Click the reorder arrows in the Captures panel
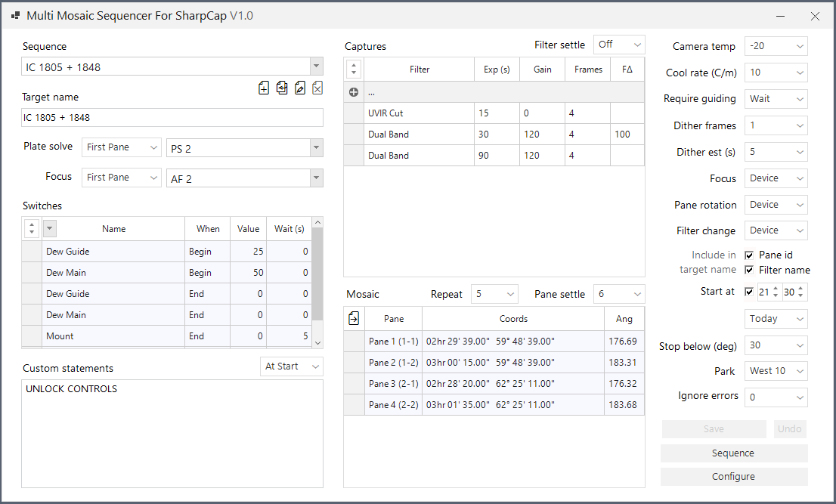 point(353,68)
